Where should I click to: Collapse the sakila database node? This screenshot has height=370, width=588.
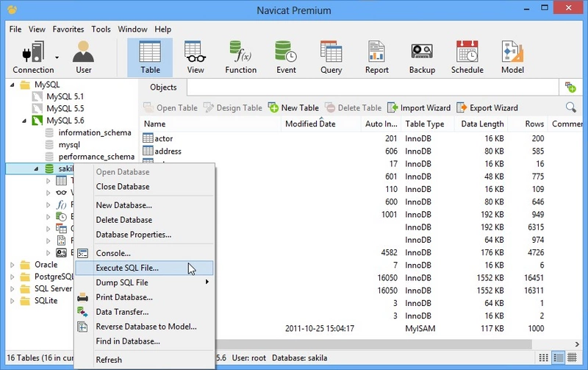click(x=36, y=169)
